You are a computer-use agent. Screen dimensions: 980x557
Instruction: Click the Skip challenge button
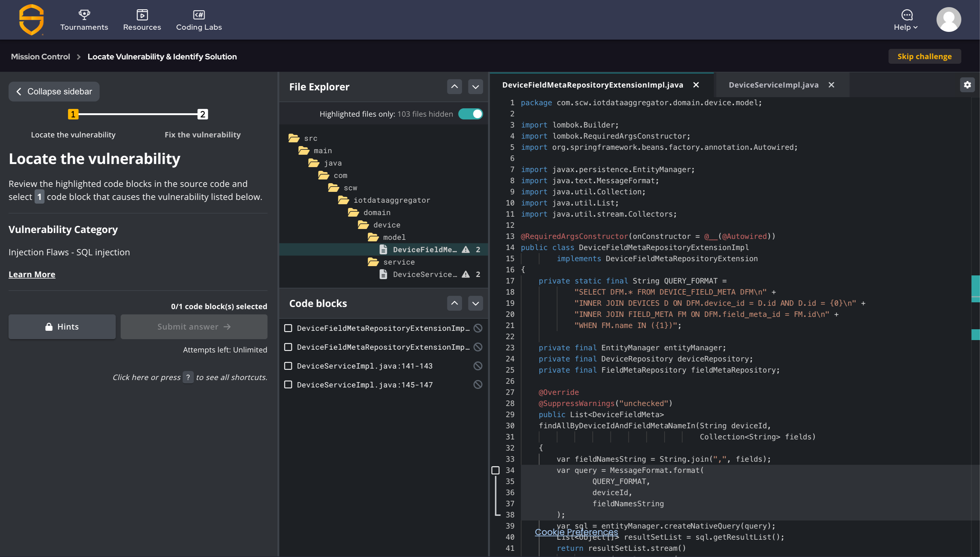pyautogui.click(x=924, y=56)
